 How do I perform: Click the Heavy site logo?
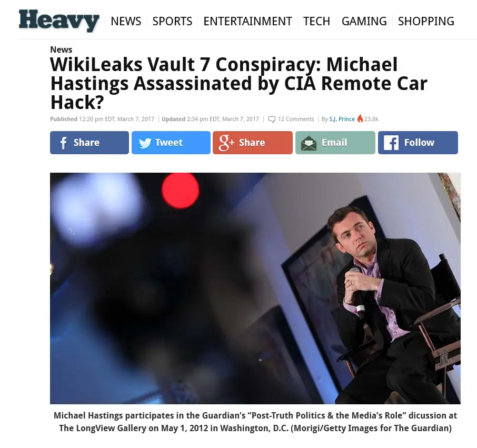(x=59, y=21)
